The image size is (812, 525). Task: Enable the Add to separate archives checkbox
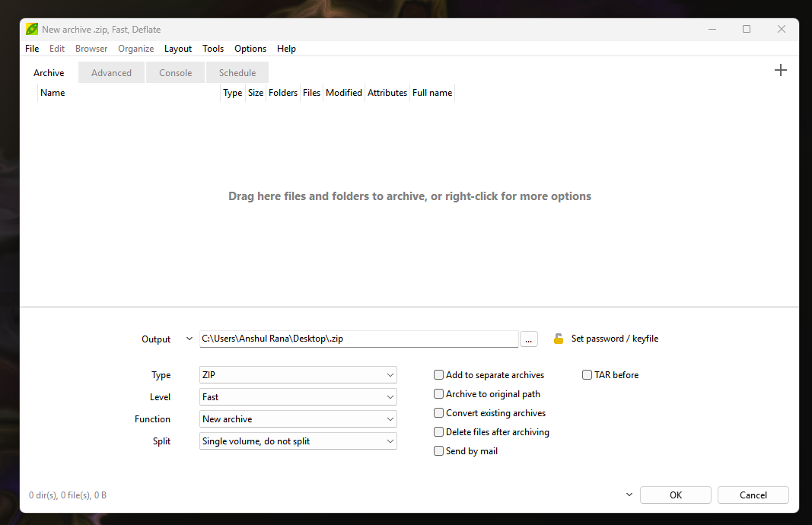pos(438,374)
